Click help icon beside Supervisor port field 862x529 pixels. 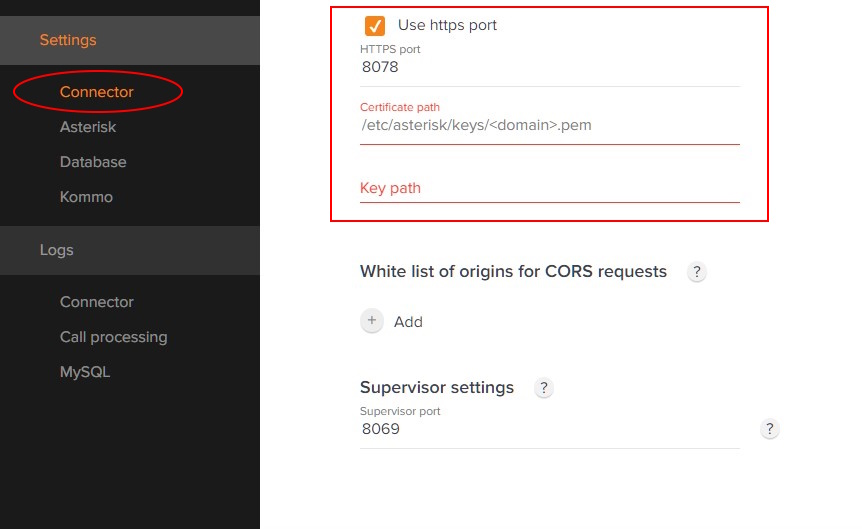[x=769, y=429]
